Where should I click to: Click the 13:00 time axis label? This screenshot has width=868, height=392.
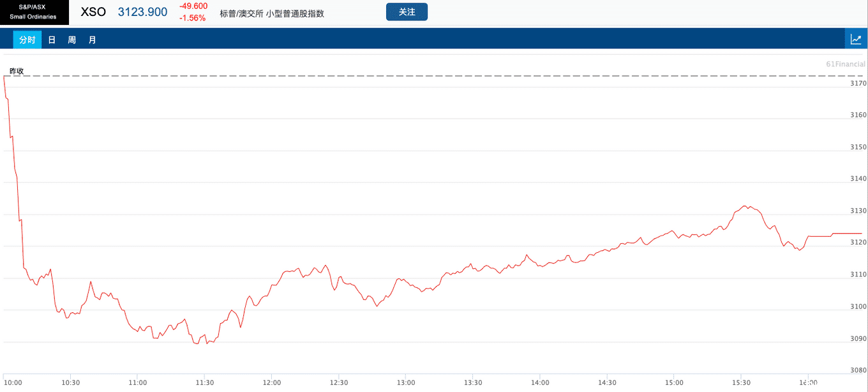click(x=405, y=382)
